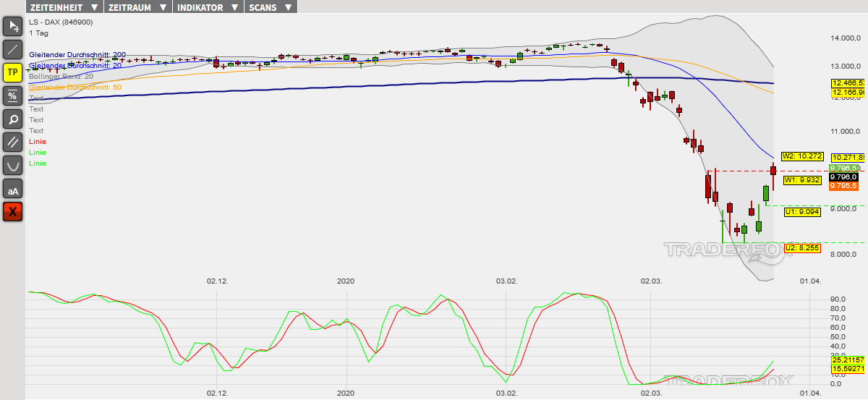Open the ZEITRAUM dropdown menu
Viewport: 868px width, 400px height.
tap(137, 7)
